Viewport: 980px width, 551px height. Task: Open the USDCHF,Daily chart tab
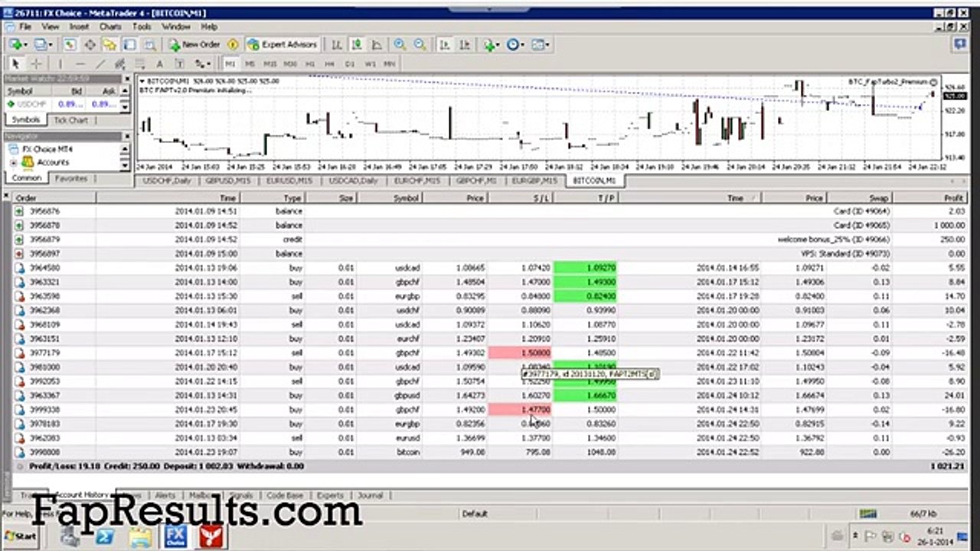click(x=167, y=181)
